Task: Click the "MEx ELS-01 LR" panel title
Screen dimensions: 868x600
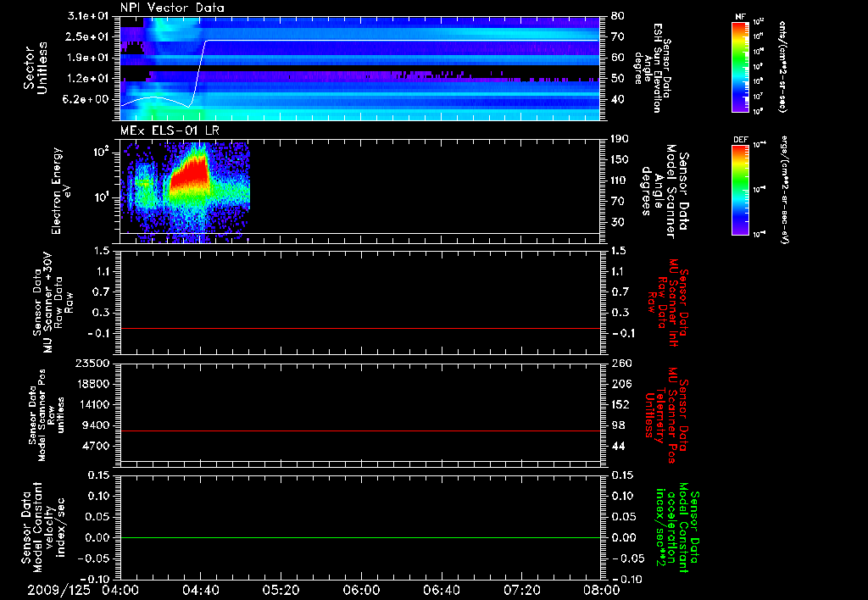Action: [170, 131]
